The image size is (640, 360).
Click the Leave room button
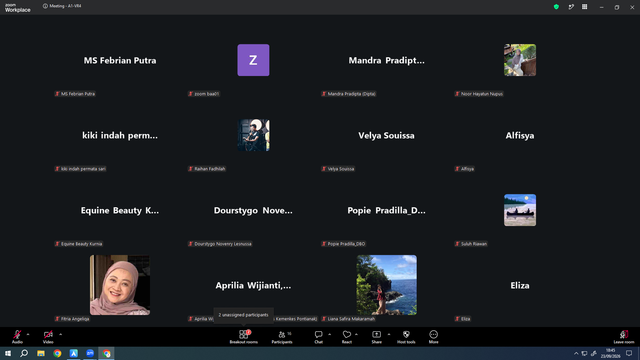tap(624, 337)
